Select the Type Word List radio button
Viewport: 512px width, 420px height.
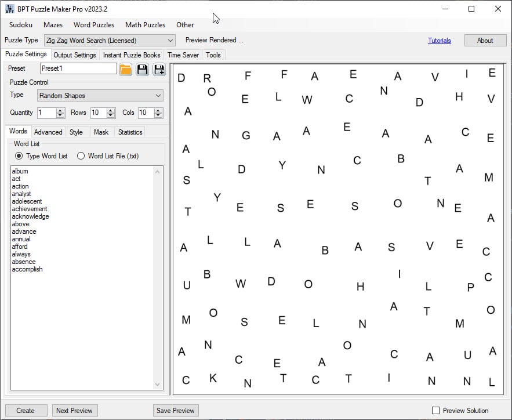(x=19, y=156)
